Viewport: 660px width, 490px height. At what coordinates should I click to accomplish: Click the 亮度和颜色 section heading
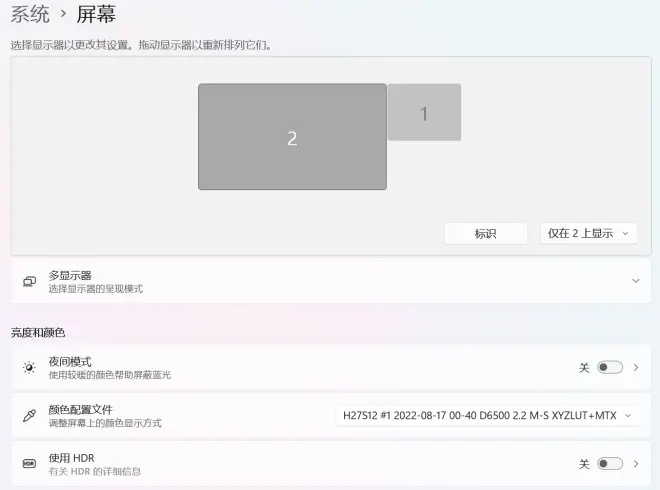38,333
